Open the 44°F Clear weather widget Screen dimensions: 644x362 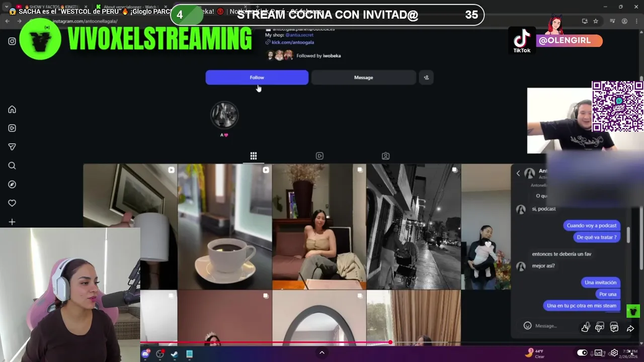[535, 353]
